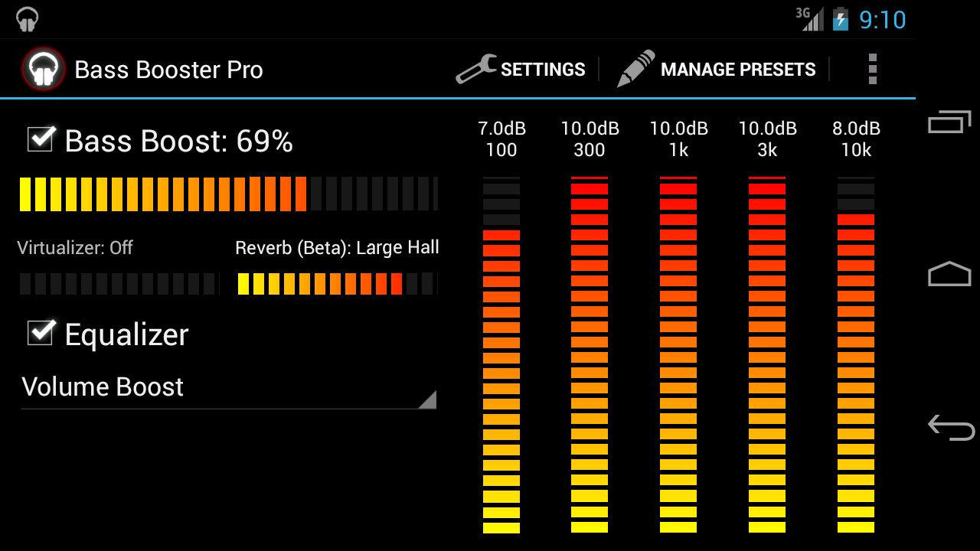Set the 100 Hz equalizer band level

click(x=501, y=355)
